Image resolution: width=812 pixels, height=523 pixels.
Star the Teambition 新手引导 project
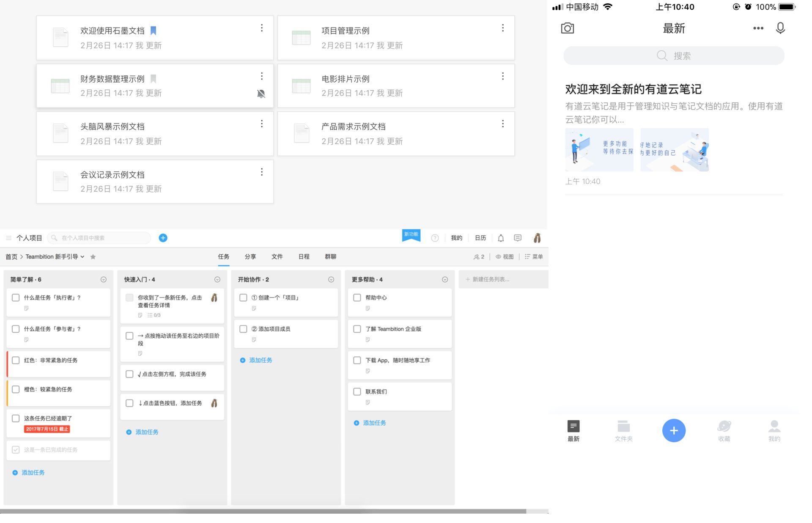click(93, 257)
